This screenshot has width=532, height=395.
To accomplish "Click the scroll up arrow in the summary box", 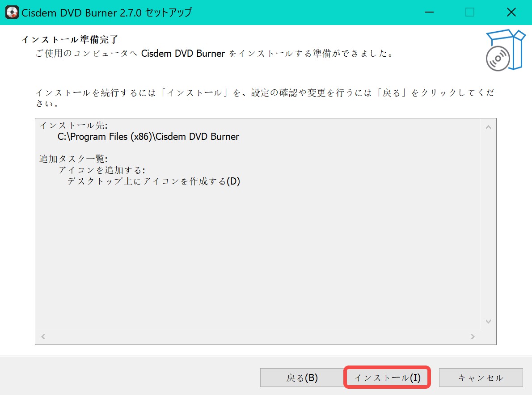I will point(488,127).
